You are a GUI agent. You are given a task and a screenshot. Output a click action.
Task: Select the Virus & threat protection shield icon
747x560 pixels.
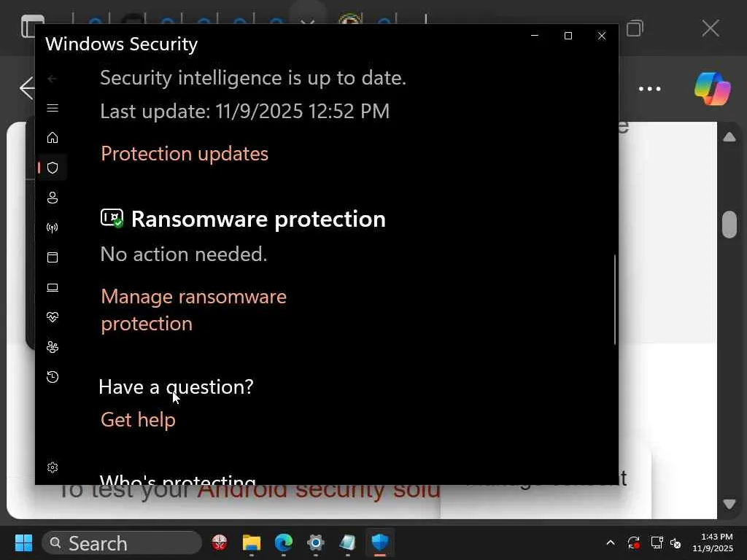click(53, 168)
